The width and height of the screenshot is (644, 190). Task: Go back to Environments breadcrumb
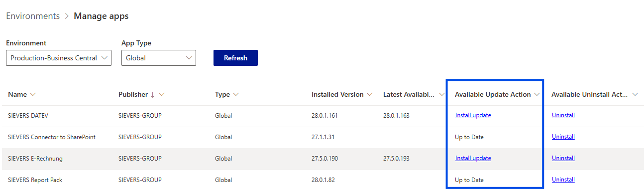tap(33, 16)
